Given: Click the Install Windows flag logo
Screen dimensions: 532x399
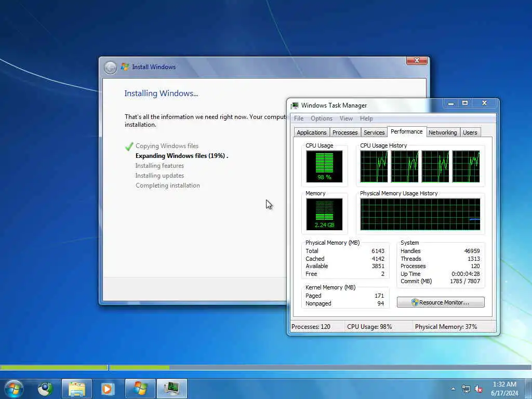Looking at the screenshot, I should [125, 67].
